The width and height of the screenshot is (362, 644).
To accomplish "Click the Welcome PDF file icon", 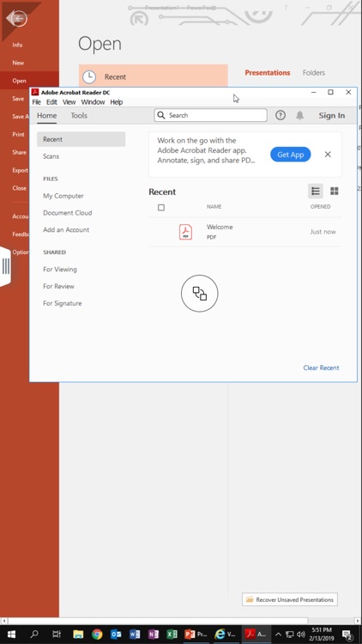I will click(185, 232).
